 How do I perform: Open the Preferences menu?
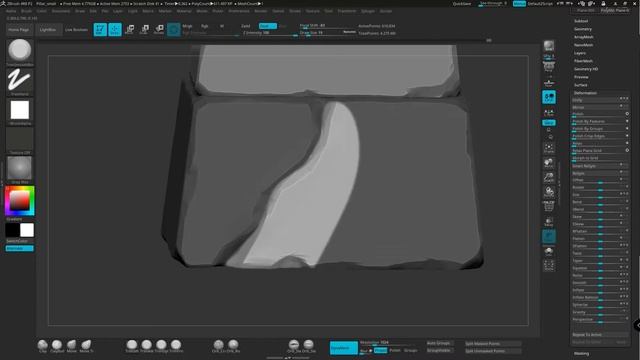[239, 11]
